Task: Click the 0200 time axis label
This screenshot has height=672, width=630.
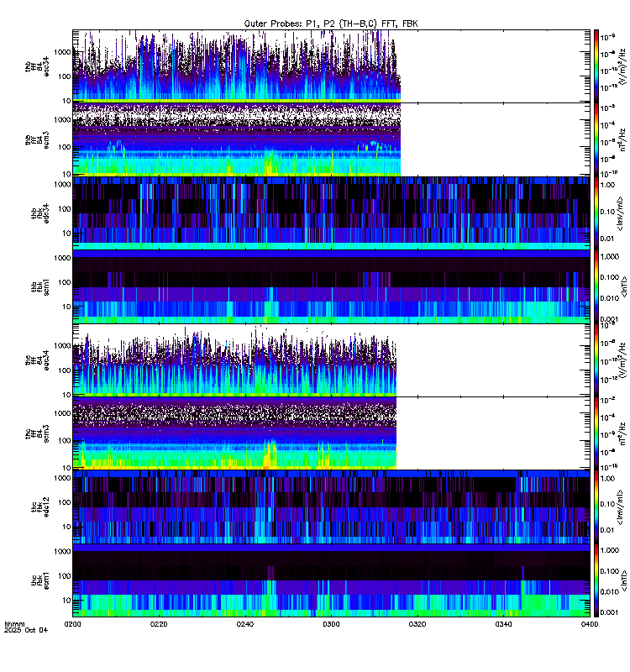Action: click(x=73, y=624)
